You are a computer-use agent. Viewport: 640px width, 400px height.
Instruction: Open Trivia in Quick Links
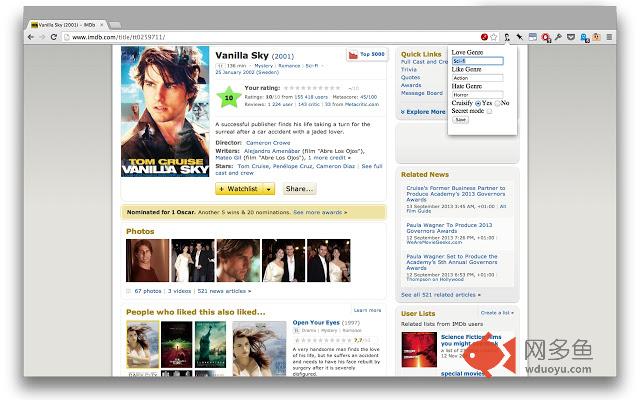[409, 70]
